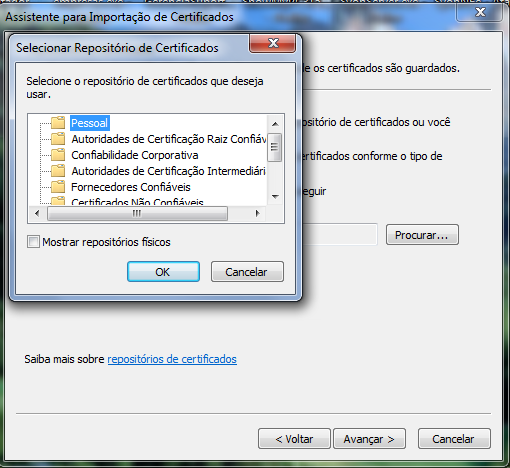Image resolution: width=510 pixels, height=468 pixels.
Task: Open Procurar... in the import wizard
Action: 422,235
